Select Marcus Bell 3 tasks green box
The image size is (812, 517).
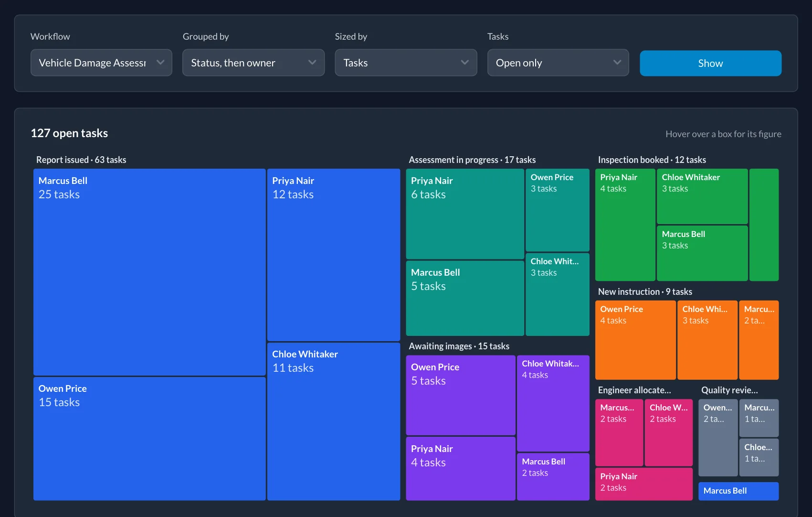tap(702, 253)
